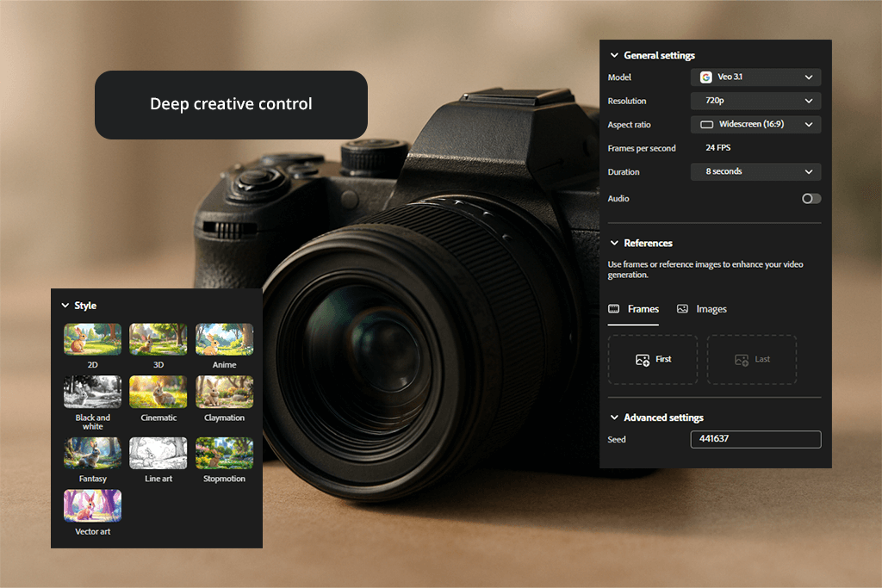
Task: Select the 2D style thumbnail
Action: [92, 339]
